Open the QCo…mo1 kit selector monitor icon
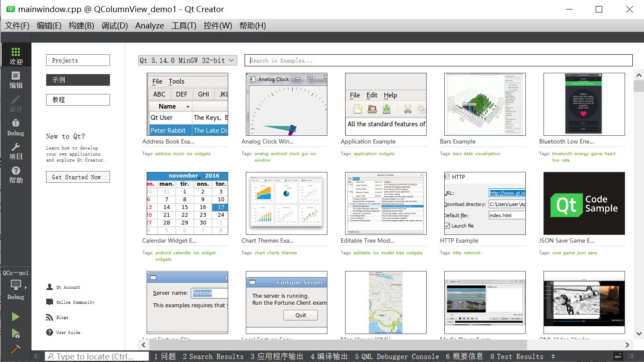Viewport: 644px width, 362px height. tap(16, 285)
